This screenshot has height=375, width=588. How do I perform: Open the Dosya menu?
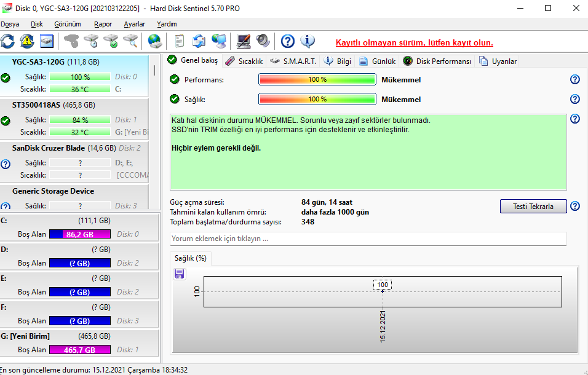(10, 24)
